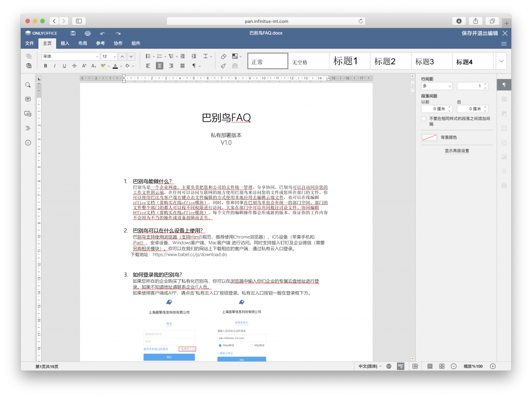Copy selection using the copy icon
Screen dimensions: 532x398
pyautogui.click(x=29, y=56)
